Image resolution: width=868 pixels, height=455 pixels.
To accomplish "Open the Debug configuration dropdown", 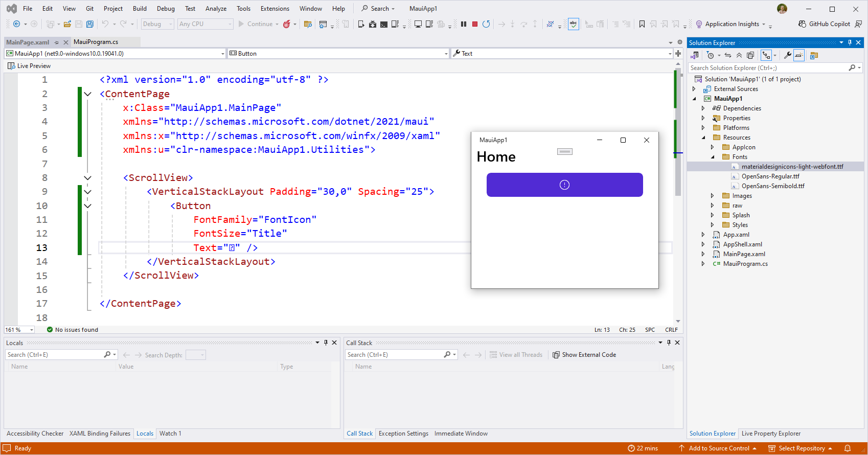I will tap(157, 24).
